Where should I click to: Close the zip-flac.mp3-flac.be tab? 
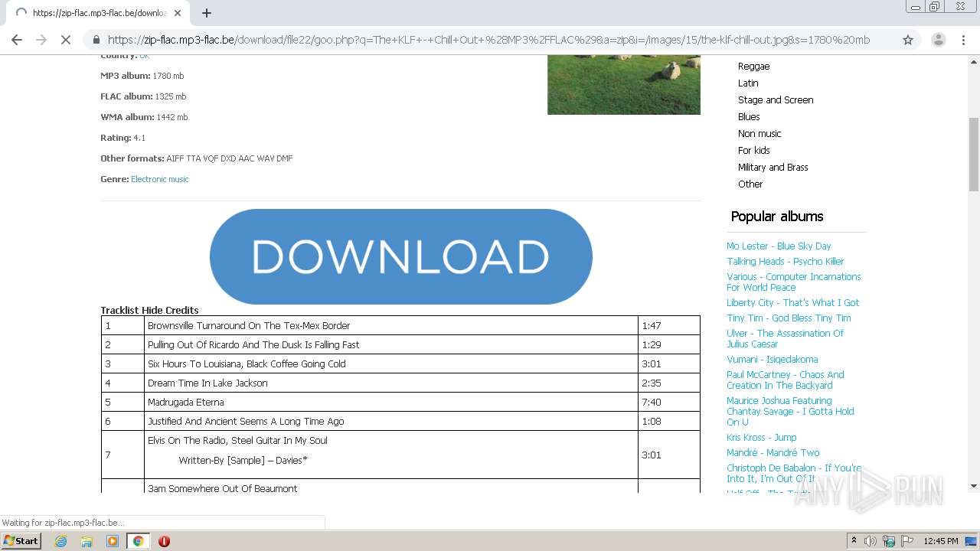178,13
